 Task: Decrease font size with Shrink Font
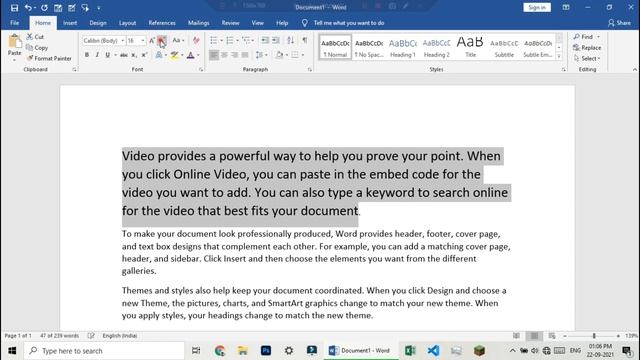pos(162,40)
